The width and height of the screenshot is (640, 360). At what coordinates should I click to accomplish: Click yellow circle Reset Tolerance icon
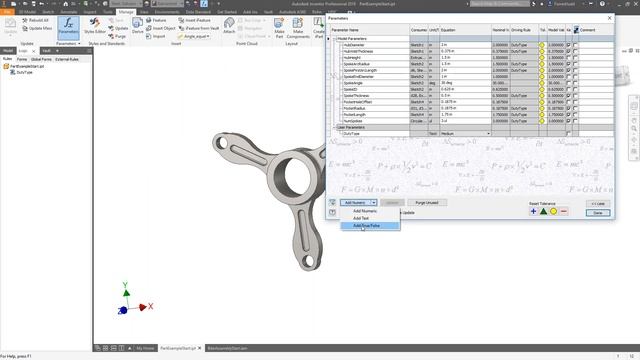pos(553,211)
